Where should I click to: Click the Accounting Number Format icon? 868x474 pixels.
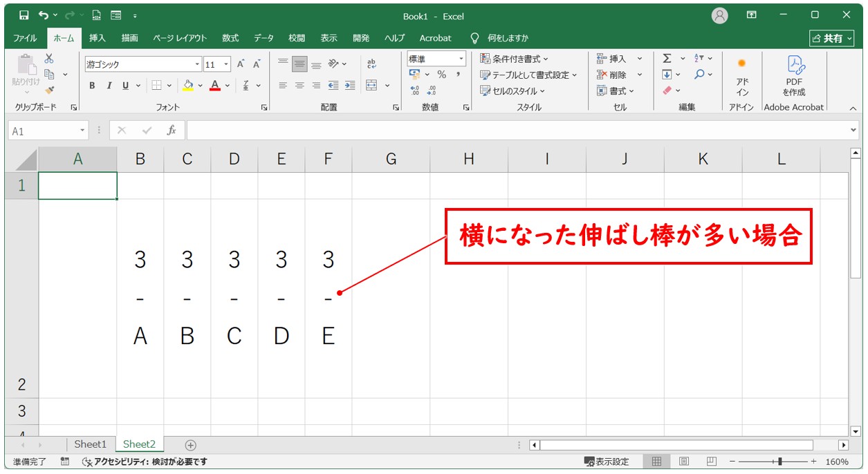coord(415,75)
